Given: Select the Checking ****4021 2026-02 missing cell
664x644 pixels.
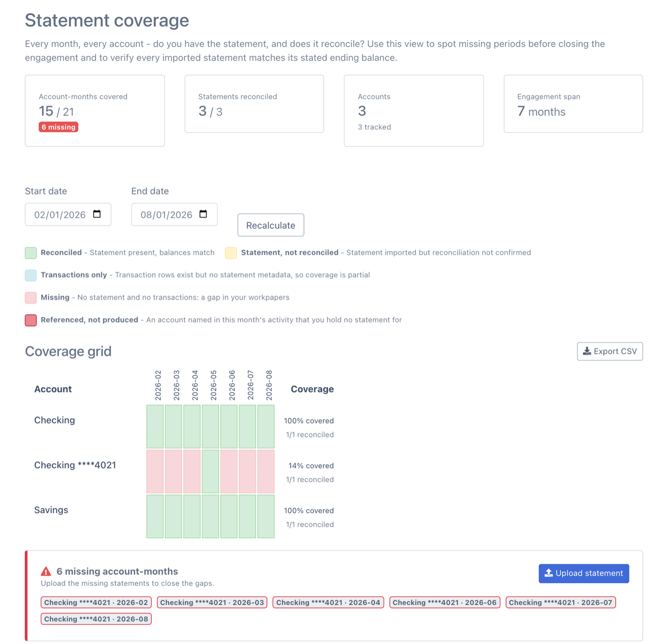Looking at the screenshot, I should (x=155, y=471).
